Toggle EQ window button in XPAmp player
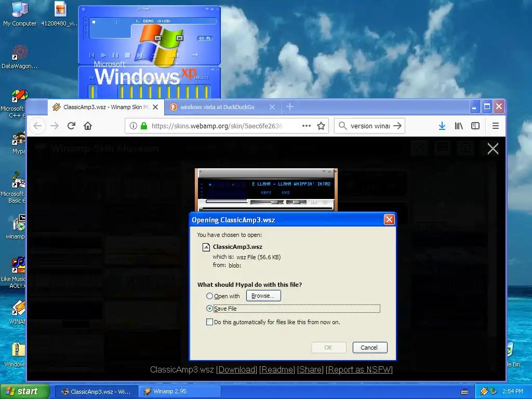Image resolution: width=532 pixels, height=399 pixels. pyautogui.click(x=202, y=38)
